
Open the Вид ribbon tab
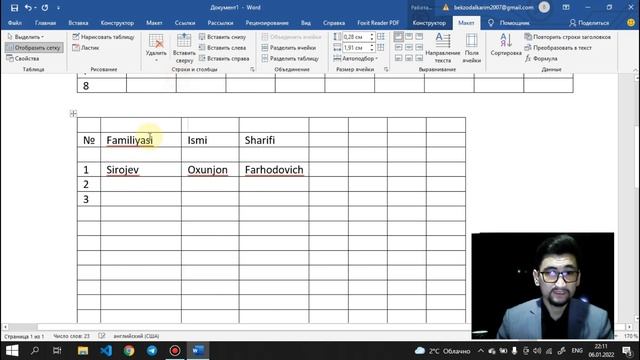tap(306, 23)
